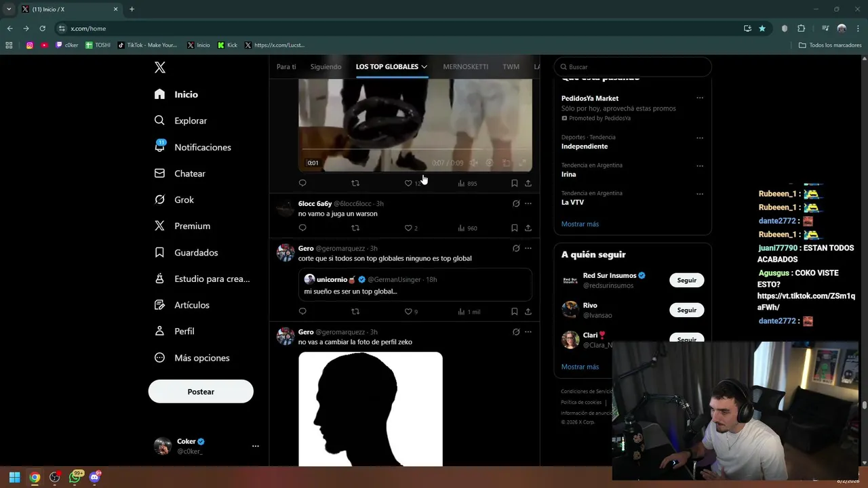Open more menu on 'foto de perfil zeko' post
This screenshot has height=488, width=868.
[528, 332]
